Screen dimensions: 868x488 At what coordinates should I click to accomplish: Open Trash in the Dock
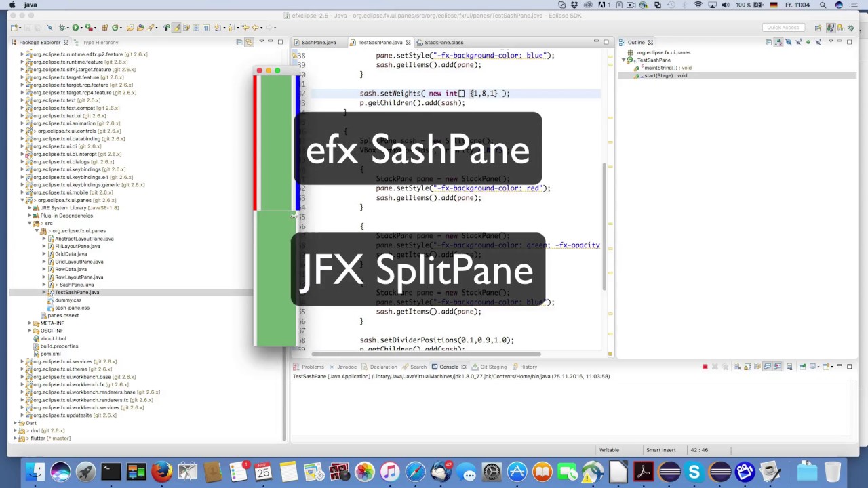tap(833, 472)
